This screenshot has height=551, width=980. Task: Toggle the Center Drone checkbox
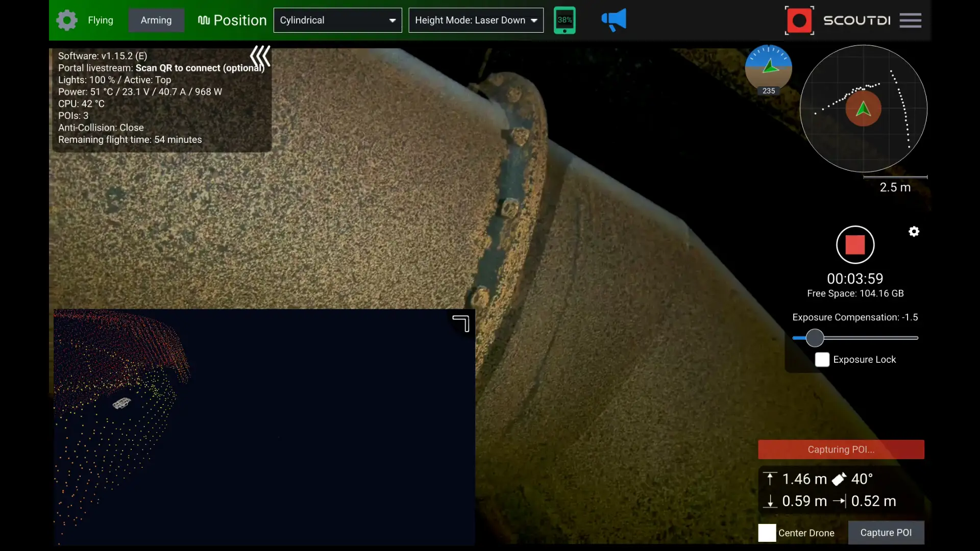(767, 533)
